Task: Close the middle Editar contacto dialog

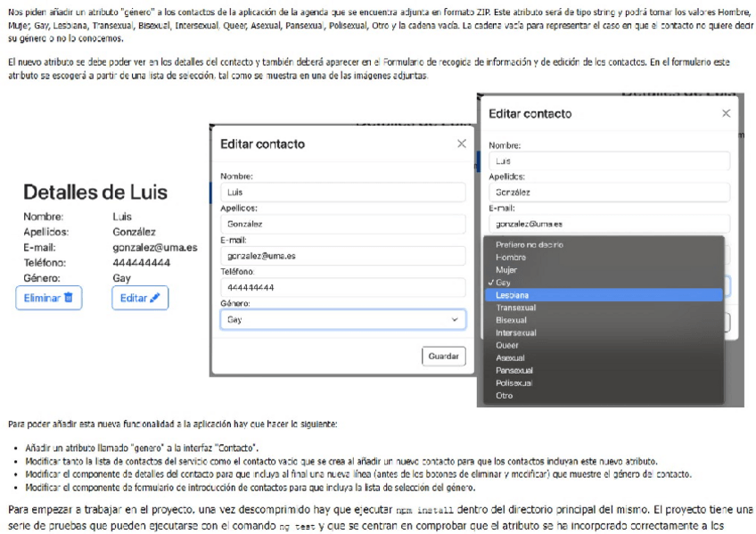Action: 462,144
